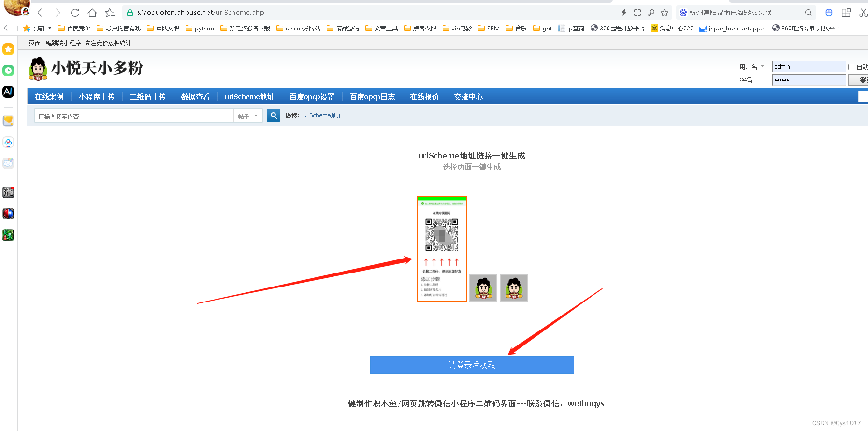This screenshot has width=868, height=431.
Task: Expand the 收藏 favorites dropdown arrow
Action: 50,28
